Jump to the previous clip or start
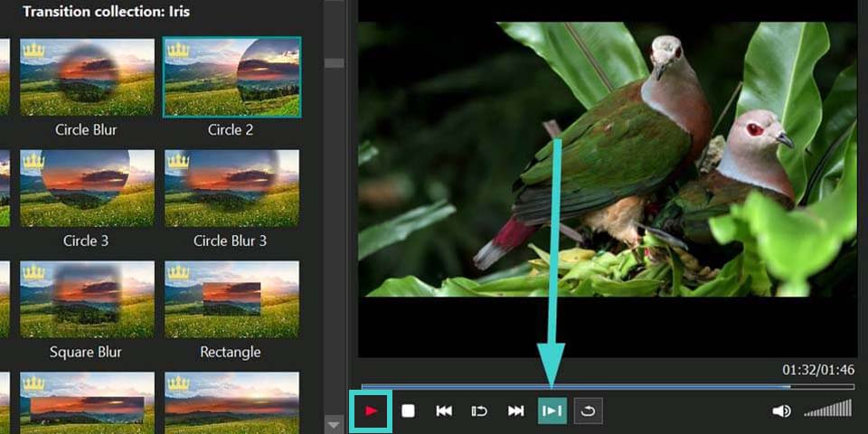 444,410
